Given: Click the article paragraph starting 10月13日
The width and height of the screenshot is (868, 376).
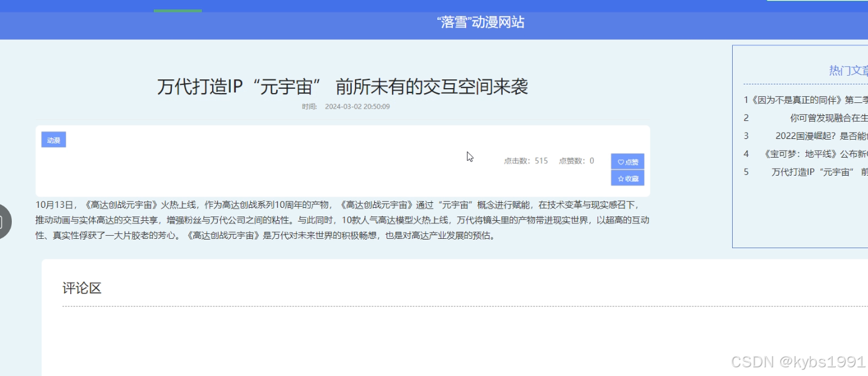Looking at the screenshot, I should (342, 220).
